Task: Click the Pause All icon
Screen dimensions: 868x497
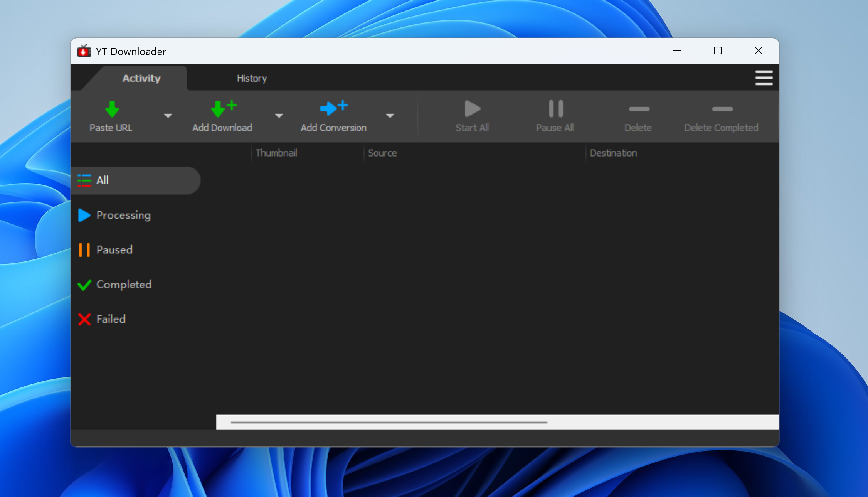Action: [555, 109]
